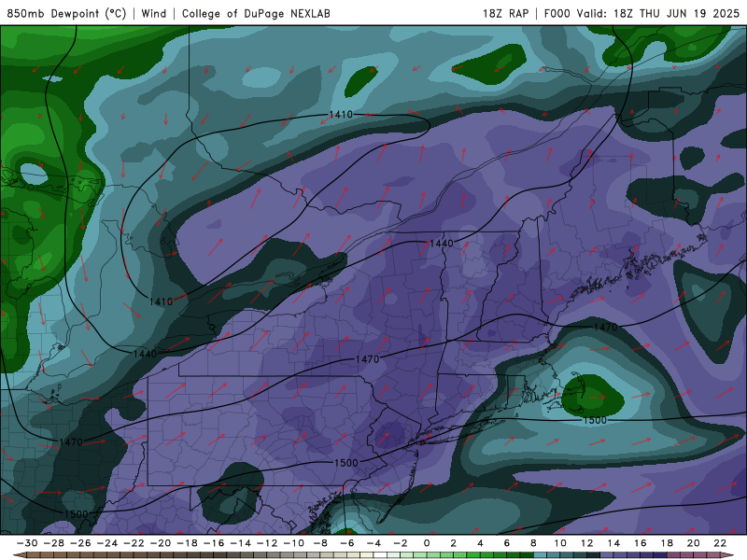Image resolution: width=747 pixels, height=560 pixels.
Task: Click the "-24" colorbar label
Action: (106, 543)
